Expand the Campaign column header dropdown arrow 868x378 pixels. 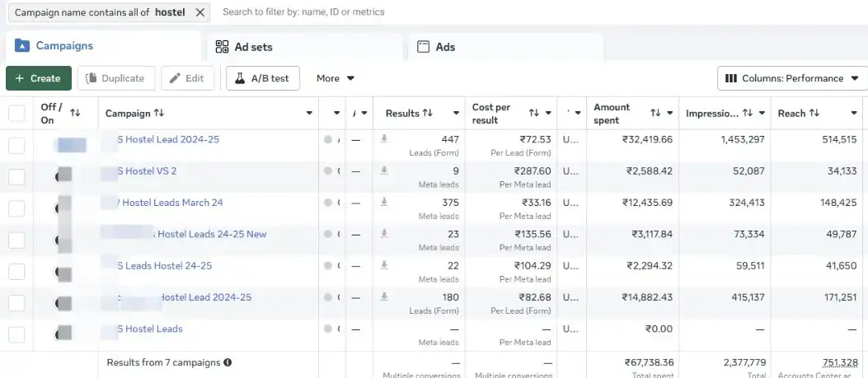coord(309,113)
